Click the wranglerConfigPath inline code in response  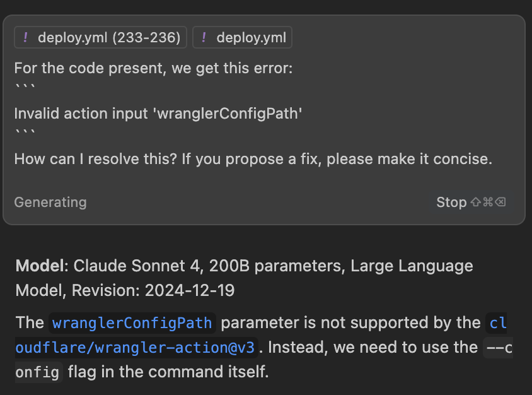pyautogui.click(x=132, y=323)
